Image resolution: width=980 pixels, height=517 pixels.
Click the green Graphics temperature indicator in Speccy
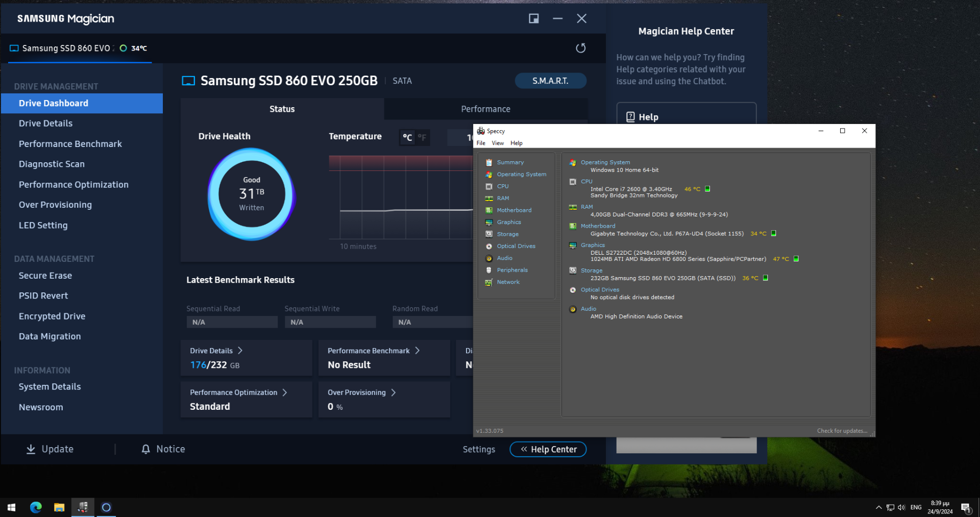[796, 259]
